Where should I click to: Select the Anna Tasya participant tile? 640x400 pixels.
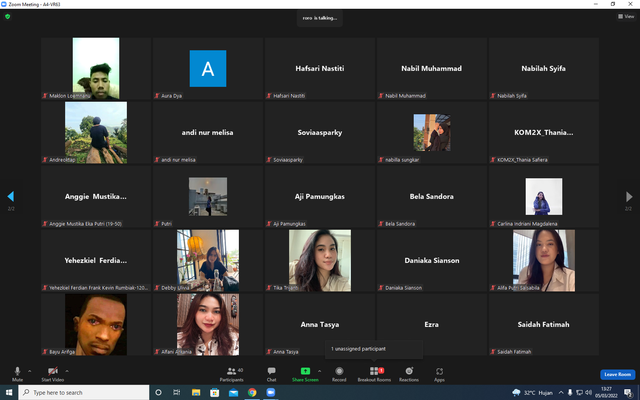(x=320, y=324)
